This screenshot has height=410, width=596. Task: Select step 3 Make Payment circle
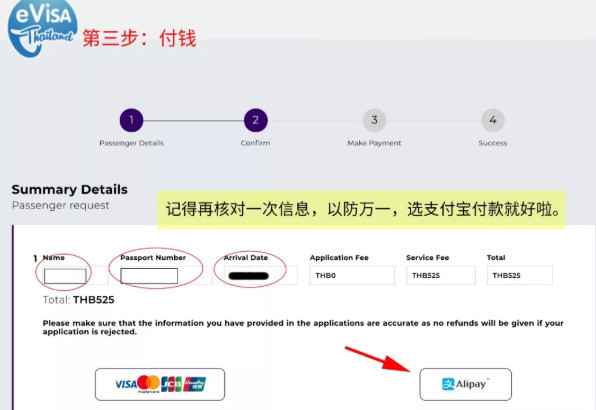coord(374,120)
